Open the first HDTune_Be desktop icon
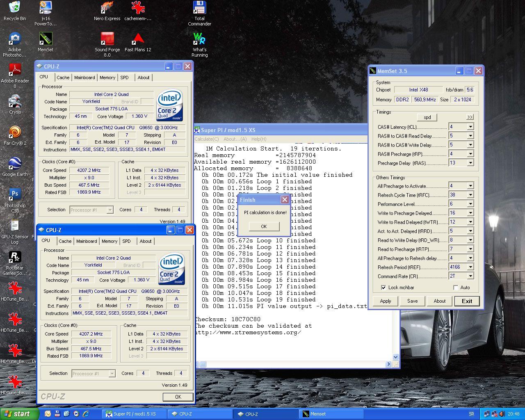The width and height of the screenshot is (525, 420). 15,292
